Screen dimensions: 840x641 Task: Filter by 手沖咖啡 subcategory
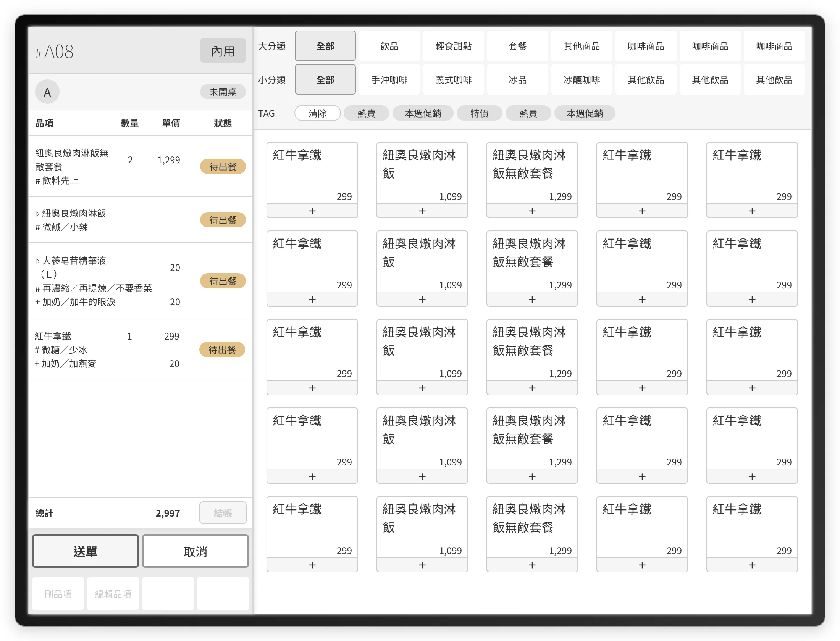(389, 80)
